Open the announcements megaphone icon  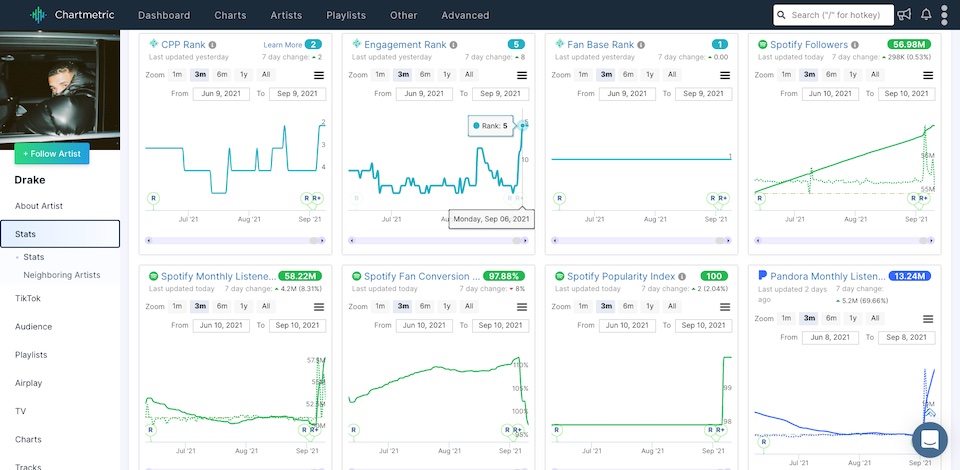point(904,15)
